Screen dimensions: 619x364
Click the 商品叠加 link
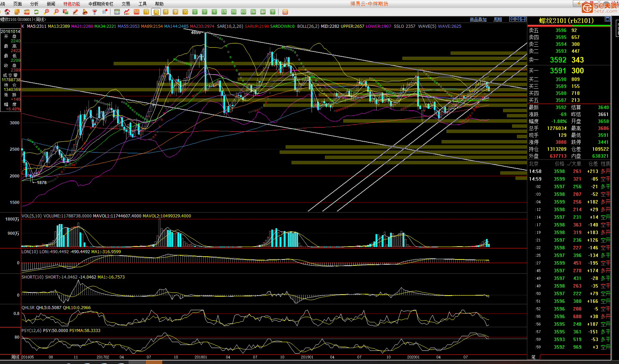point(478,19)
